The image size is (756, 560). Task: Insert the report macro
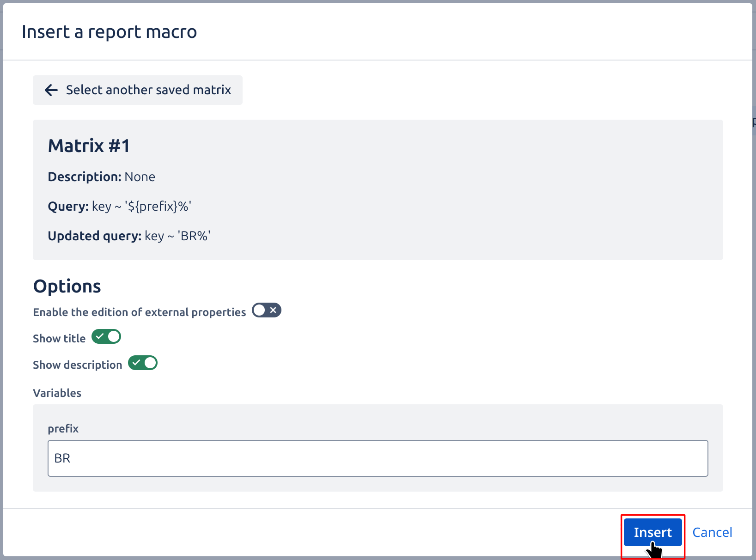coord(652,532)
